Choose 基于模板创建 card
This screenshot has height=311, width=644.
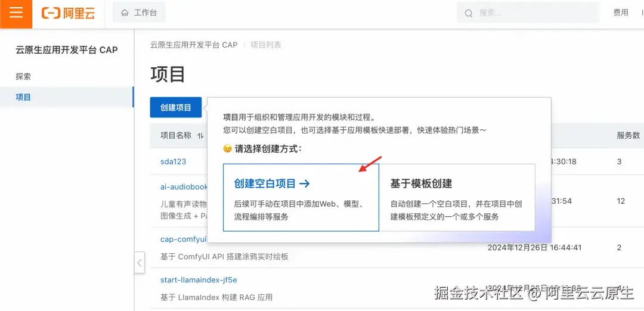click(457, 198)
